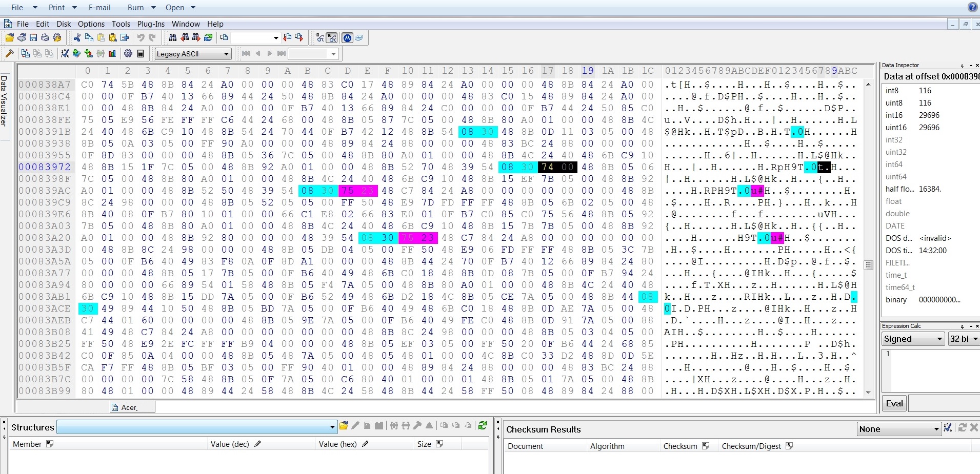This screenshot has width=980, height=474.
Task: Click the Paste clipboard icon
Action: pyautogui.click(x=101, y=37)
